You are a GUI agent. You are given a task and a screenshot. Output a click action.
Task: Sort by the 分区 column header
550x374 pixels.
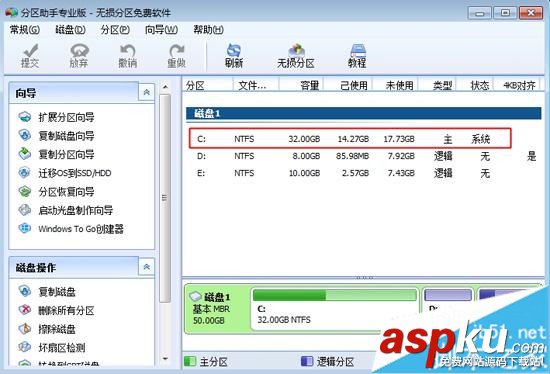pyautogui.click(x=207, y=85)
